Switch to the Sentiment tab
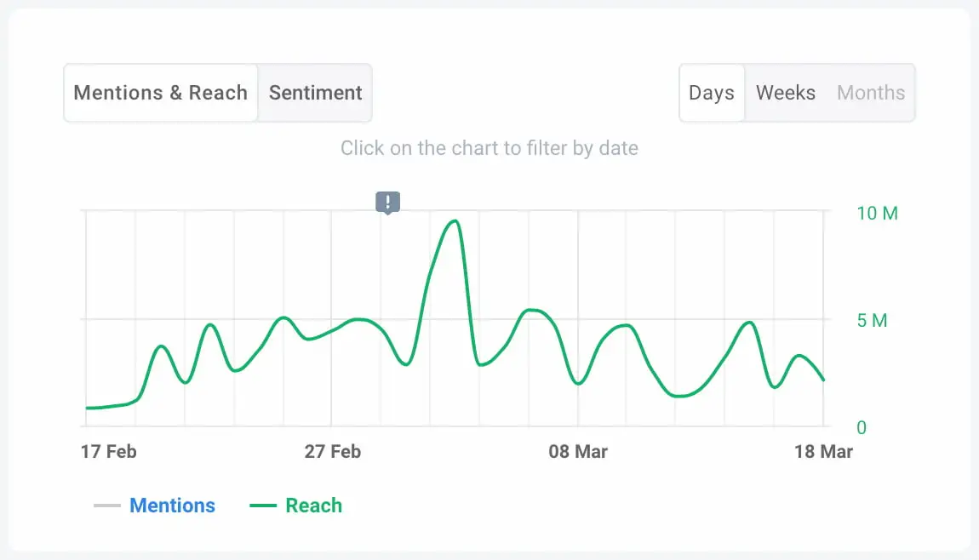Screen dimensions: 979x560 click(315, 93)
